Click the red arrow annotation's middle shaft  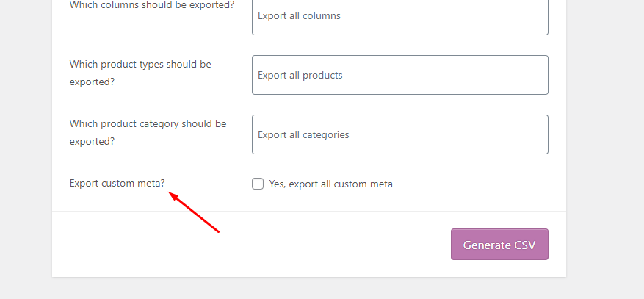[x=195, y=213]
